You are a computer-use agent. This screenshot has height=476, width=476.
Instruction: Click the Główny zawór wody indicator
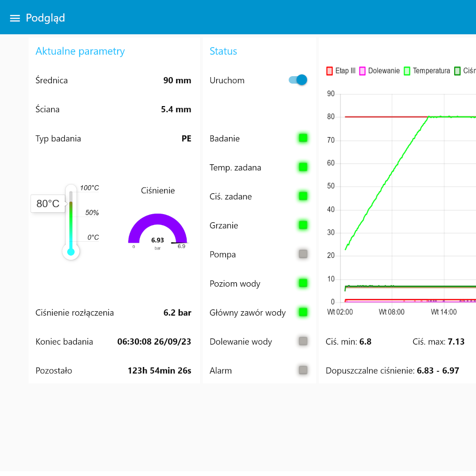(x=303, y=312)
